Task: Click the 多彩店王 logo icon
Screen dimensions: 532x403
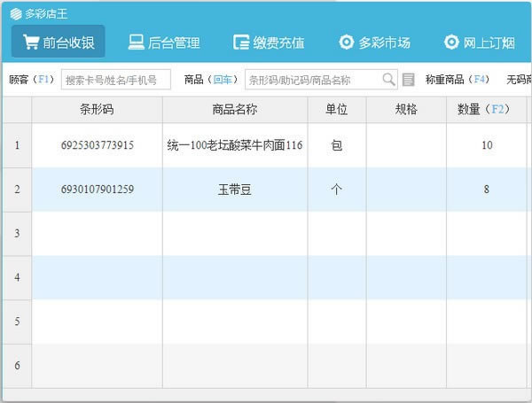Action: click(x=16, y=14)
